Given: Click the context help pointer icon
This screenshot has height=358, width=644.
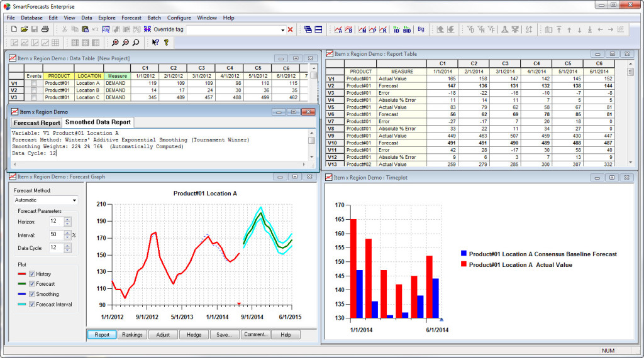Looking at the screenshot, I should pyautogui.click(x=155, y=43).
